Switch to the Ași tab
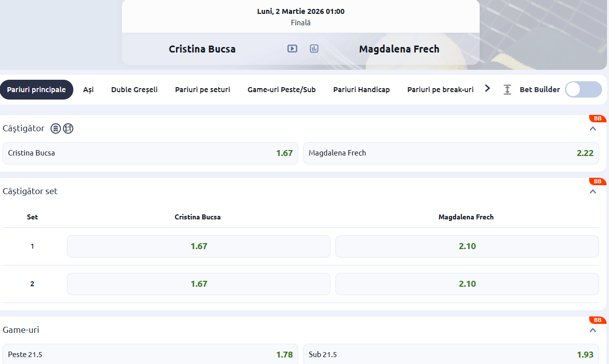 (x=88, y=90)
